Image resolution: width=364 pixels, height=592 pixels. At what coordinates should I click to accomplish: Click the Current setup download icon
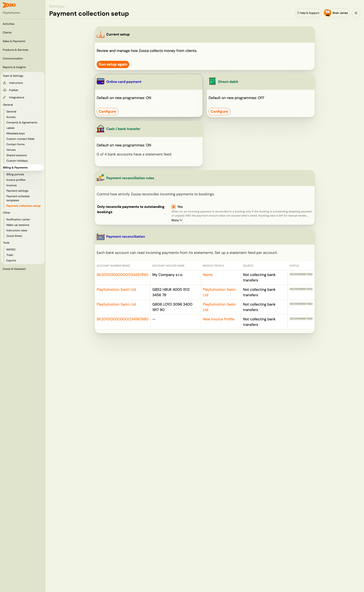click(100, 34)
